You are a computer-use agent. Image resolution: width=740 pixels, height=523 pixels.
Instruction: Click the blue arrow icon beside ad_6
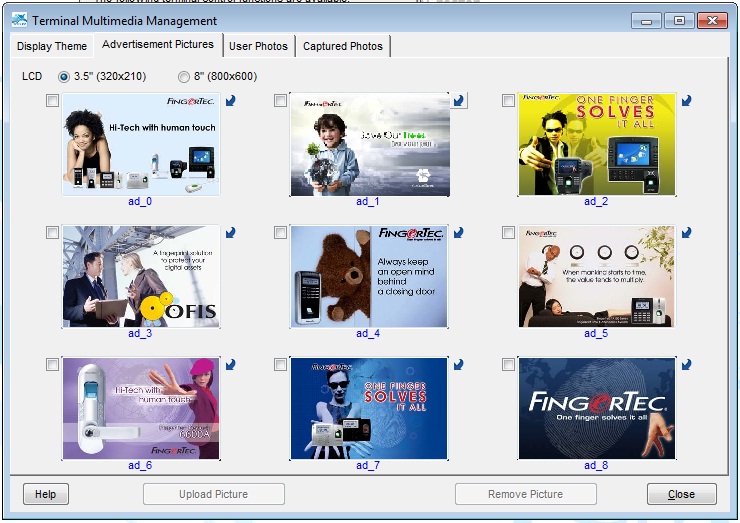[230, 365]
